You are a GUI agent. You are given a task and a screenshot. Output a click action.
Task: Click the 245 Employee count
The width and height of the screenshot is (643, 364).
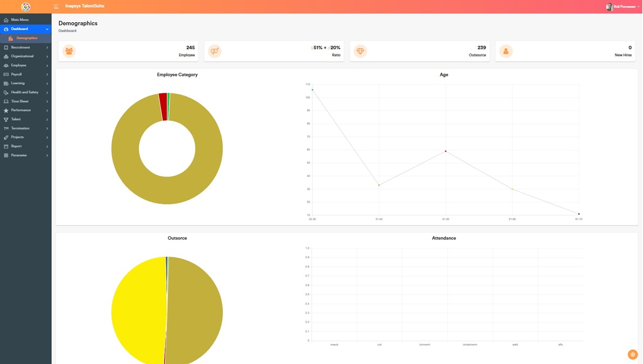click(190, 47)
